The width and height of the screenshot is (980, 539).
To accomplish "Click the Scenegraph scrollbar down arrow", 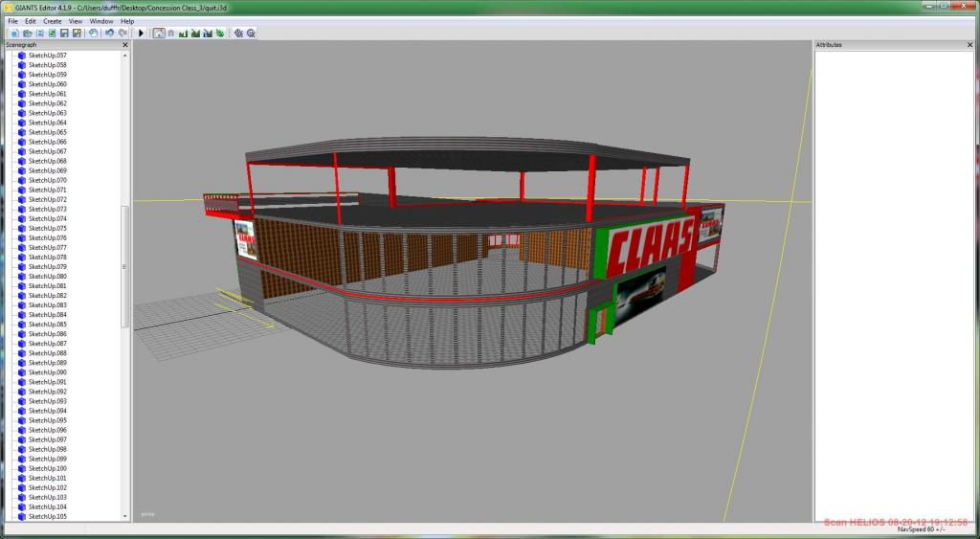I will pyautogui.click(x=125, y=516).
